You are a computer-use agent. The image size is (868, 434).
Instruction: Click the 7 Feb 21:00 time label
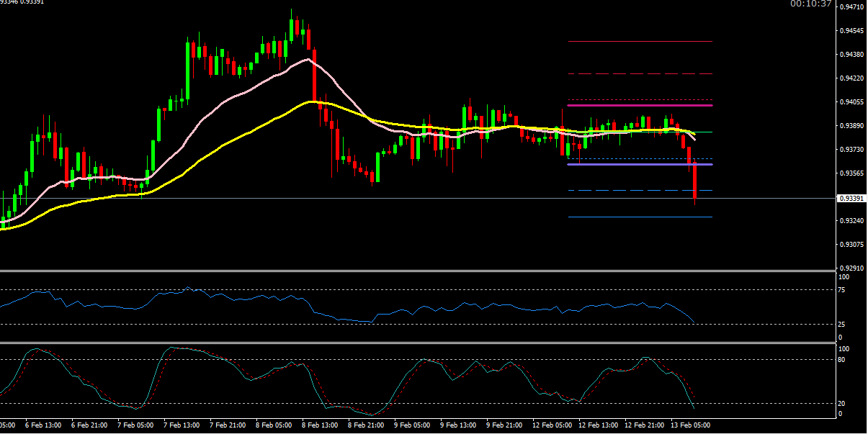point(228,425)
